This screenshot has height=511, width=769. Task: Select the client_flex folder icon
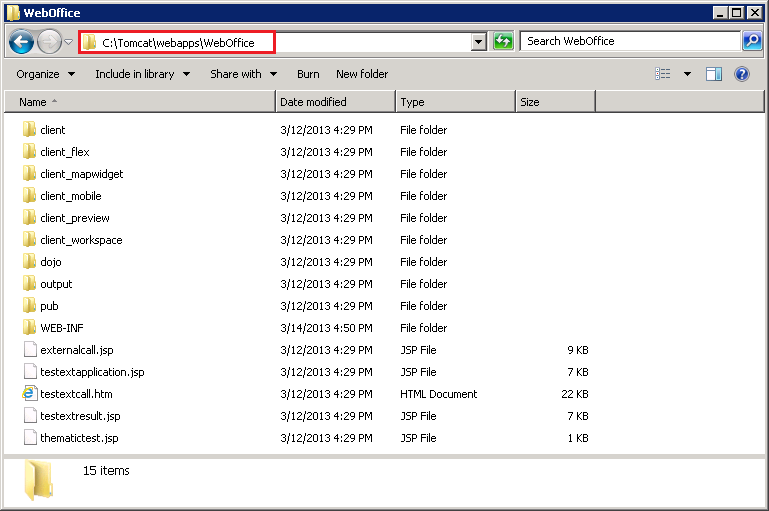(29, 152)
